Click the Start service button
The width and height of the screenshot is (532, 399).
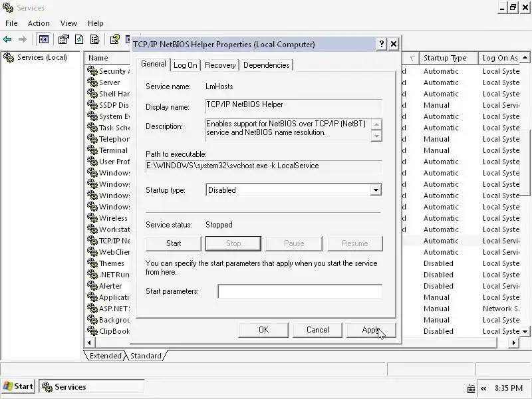point(174,243)
